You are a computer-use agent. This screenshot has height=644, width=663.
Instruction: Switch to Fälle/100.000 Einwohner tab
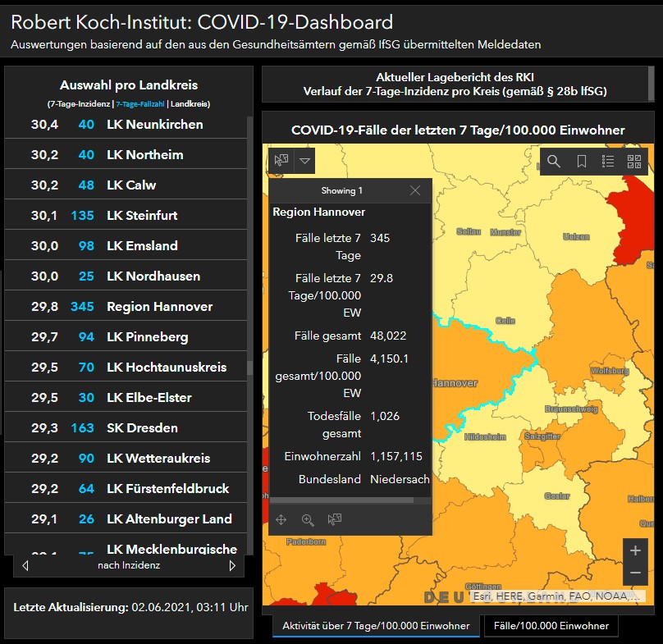click(x=551, y=626)
